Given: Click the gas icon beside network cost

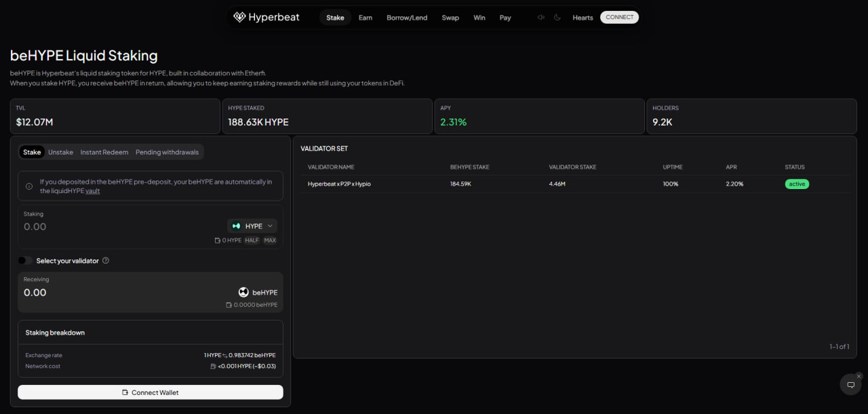Looking at the screenshot, I should coord(214,367).
